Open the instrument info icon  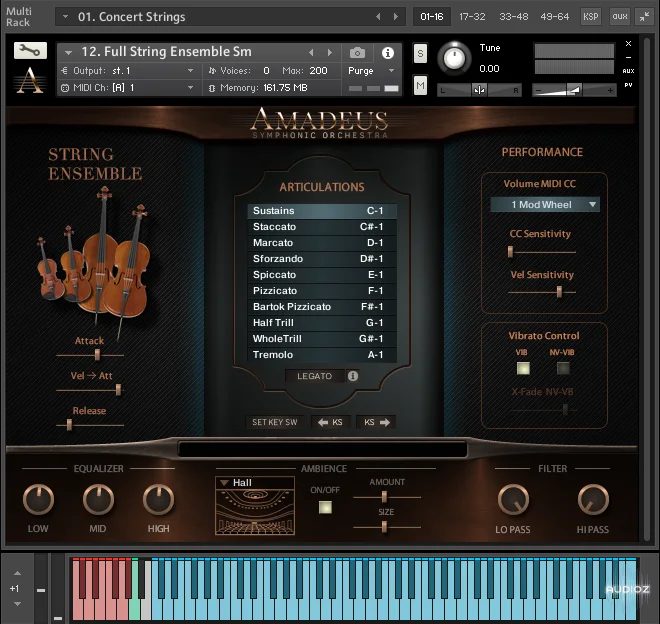pos(388,53)
